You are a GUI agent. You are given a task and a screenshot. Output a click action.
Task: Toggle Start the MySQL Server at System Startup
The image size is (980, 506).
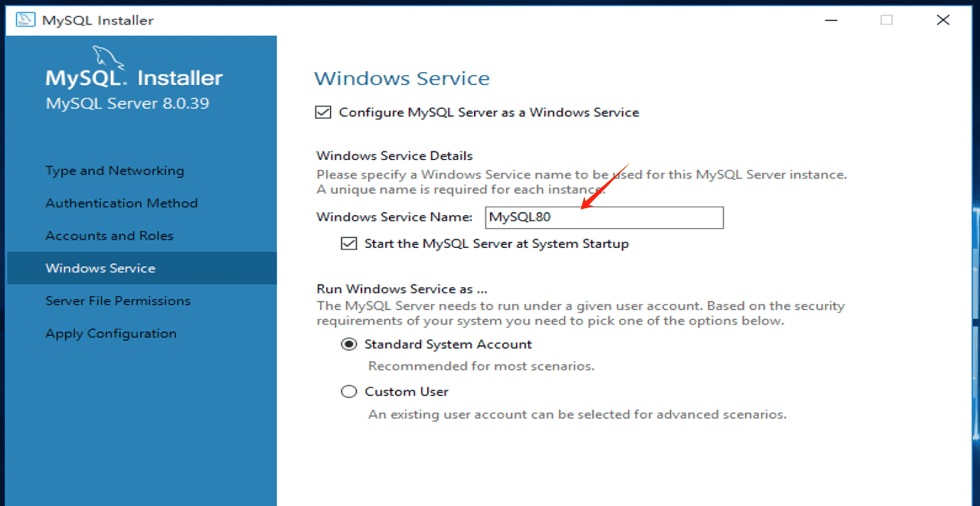tap(349, 244)
